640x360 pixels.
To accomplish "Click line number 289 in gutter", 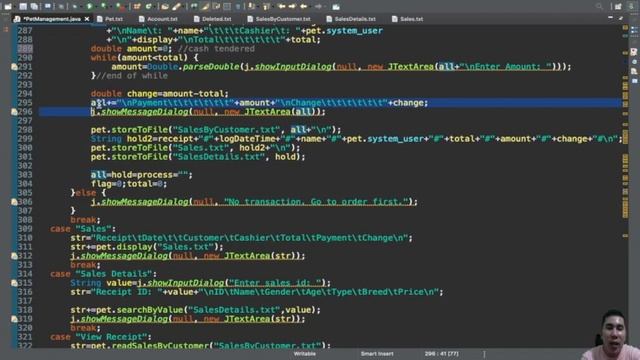I will click(x=24, y=49).
